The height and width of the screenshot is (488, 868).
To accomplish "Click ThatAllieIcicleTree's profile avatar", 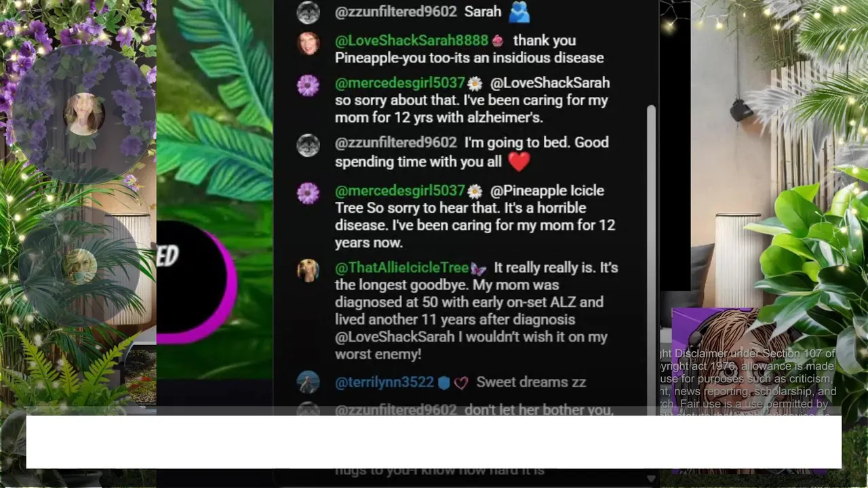I will tap(309, 270).
